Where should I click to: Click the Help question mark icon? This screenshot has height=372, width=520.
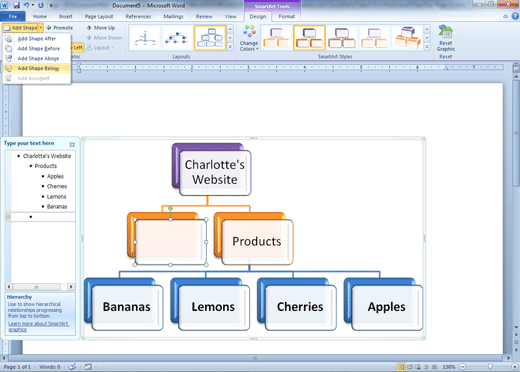(x=515, y=16)
